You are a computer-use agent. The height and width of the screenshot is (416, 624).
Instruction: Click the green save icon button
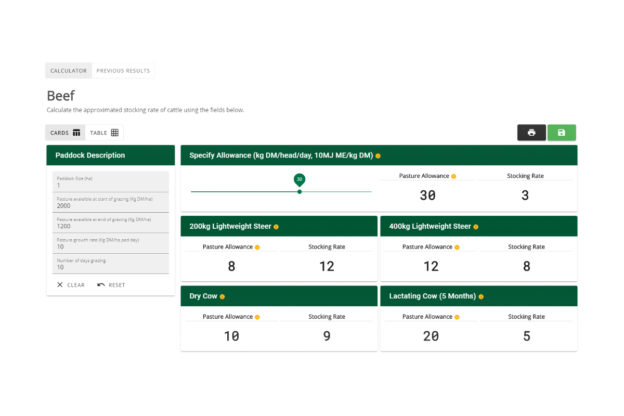pyautogui.click(x=561, y=132)
